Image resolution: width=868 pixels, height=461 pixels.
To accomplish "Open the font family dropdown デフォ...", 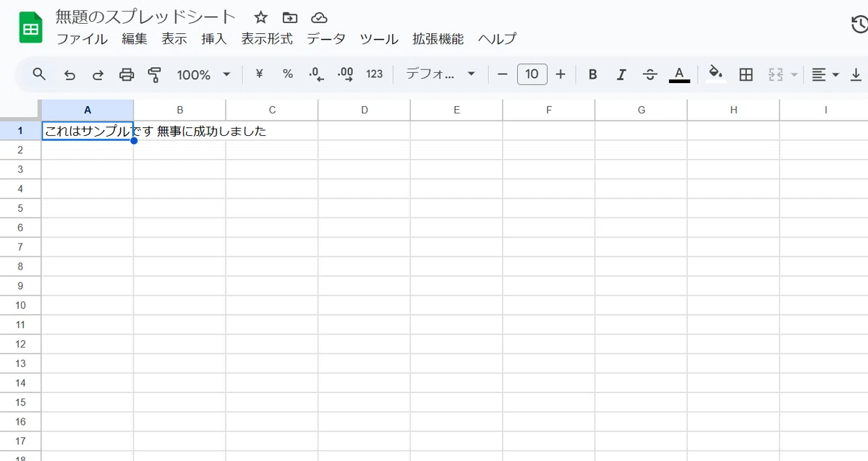I will point(441,74).
